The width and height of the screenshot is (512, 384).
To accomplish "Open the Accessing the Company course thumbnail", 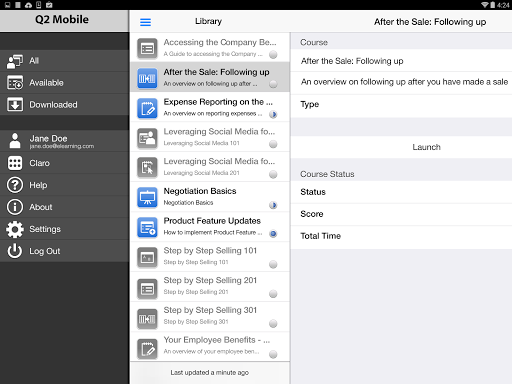I will coord(147,48).
